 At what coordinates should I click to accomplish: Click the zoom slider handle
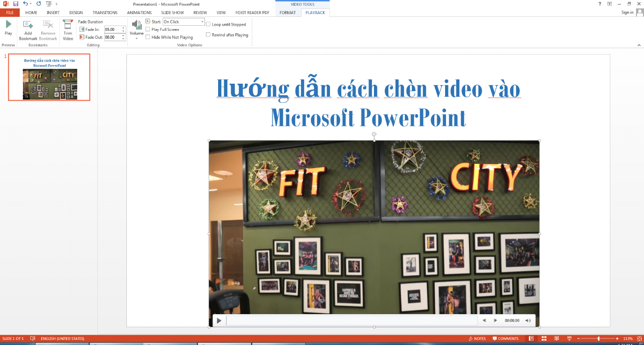(599, 338)
